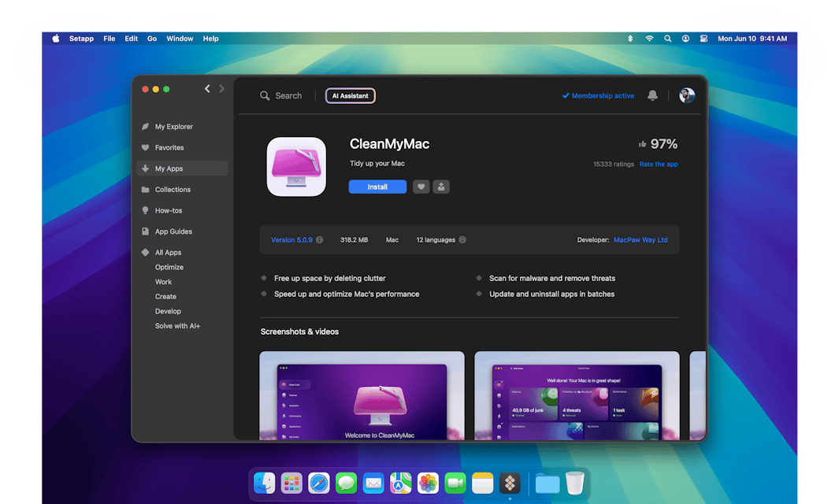Viewport: 839px width, 504px height.
Task: Open Control Center in menu bar
Action: (x=703, y=39)
